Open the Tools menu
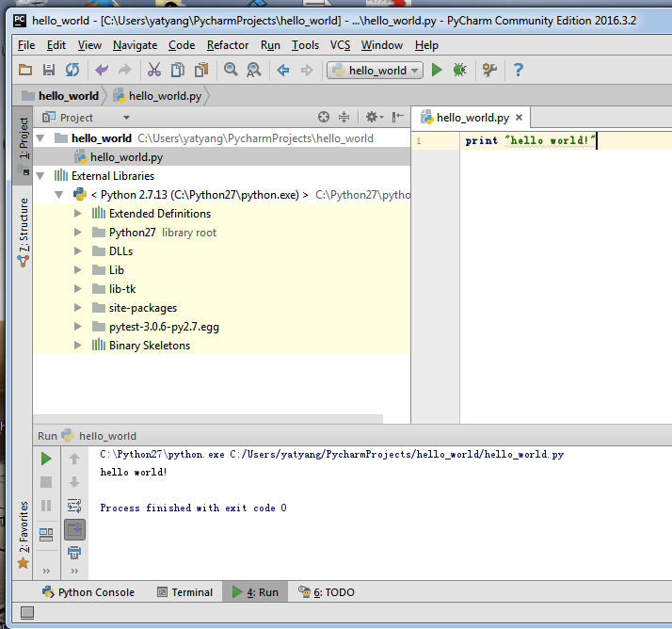Viewport: 672px width, 629px height. (305, 45)
